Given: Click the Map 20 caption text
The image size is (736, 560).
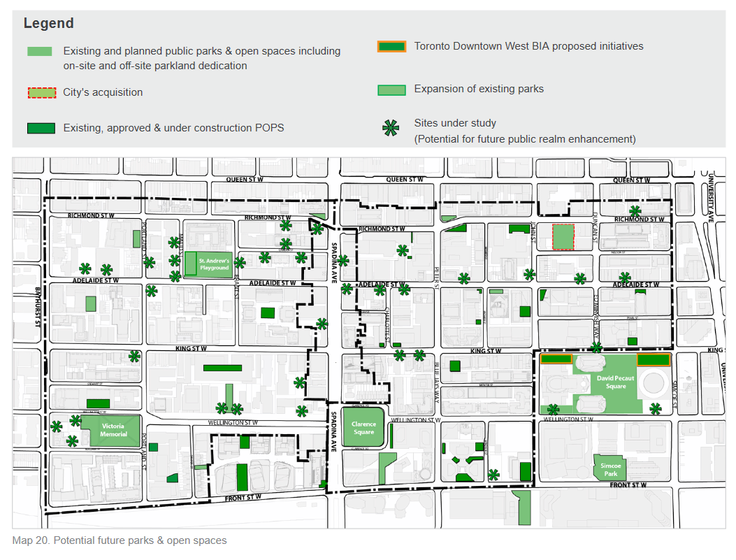Looking at the screenshot, I should [x=120, y=540].
